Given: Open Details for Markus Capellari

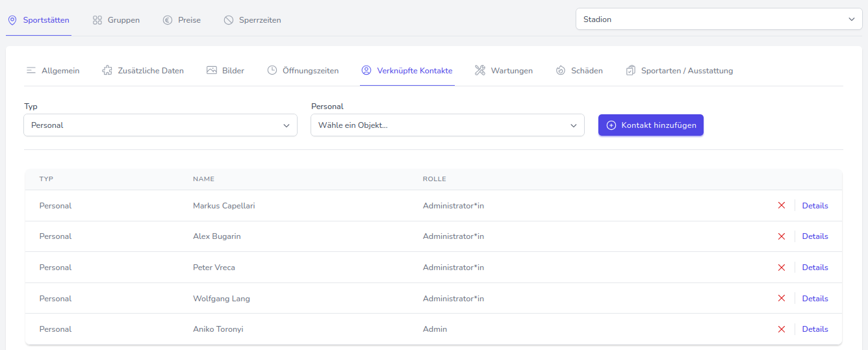Looking at the screenshot, I should (815, 206).
